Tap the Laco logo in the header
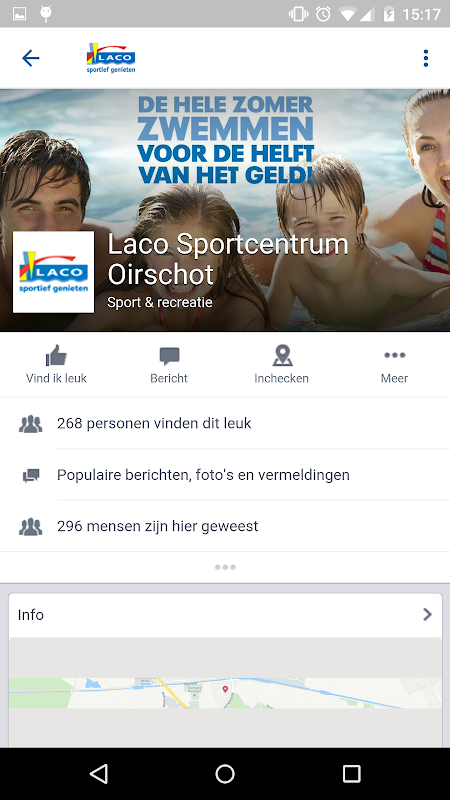Viewport: 450px width, 800px height. [111, 58]
